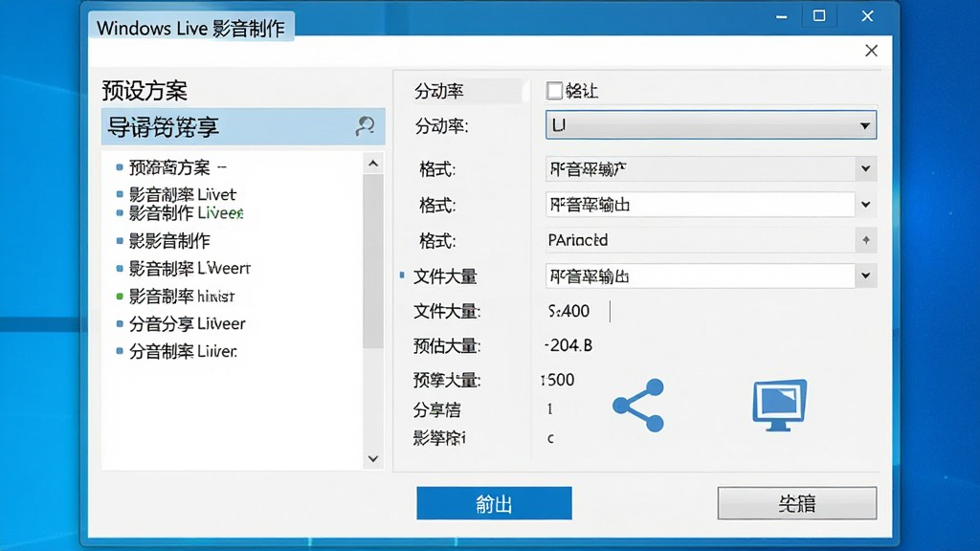This screenshot has width=980, height=551.
Task: Click the Windows Live 影音制作 title tab
Action: click(190, 28)
